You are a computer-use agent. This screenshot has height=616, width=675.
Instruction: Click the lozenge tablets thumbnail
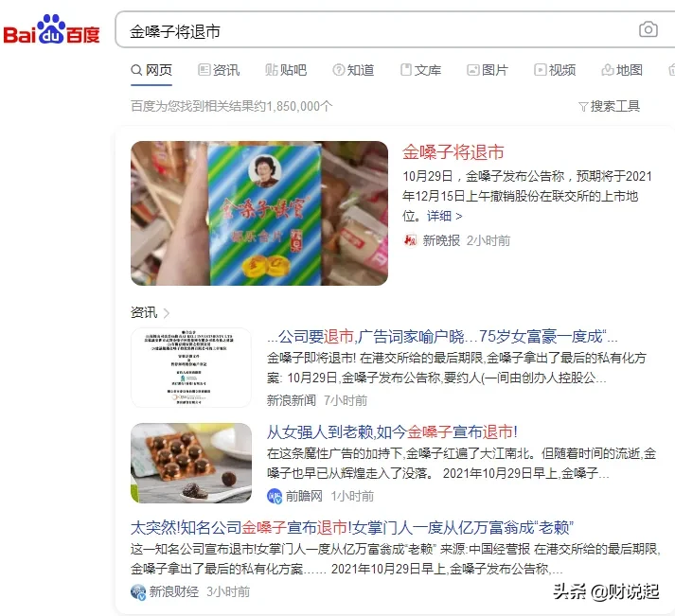click(191, 463)
